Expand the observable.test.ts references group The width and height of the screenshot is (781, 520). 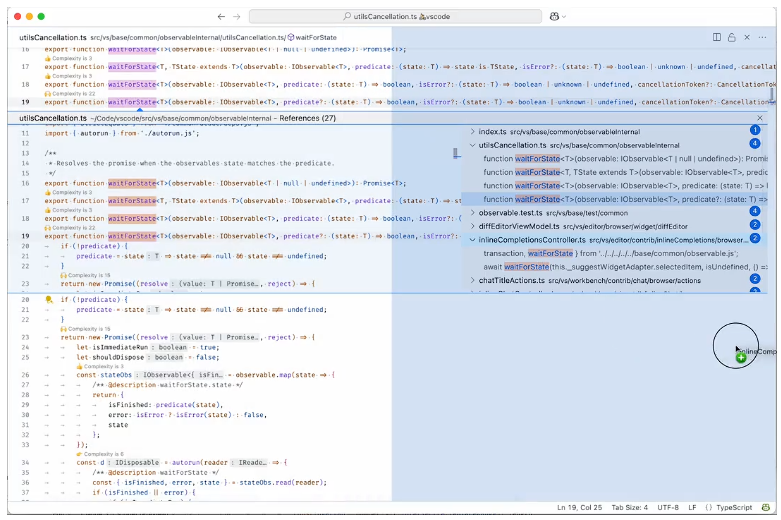[473, 213]
